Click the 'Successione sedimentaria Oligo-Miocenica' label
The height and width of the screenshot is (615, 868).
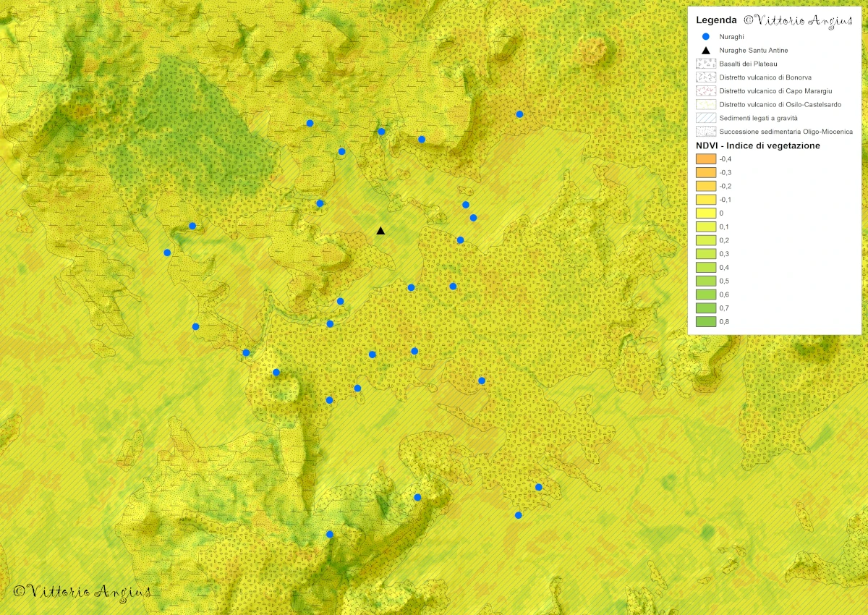(x=786, y=132)
